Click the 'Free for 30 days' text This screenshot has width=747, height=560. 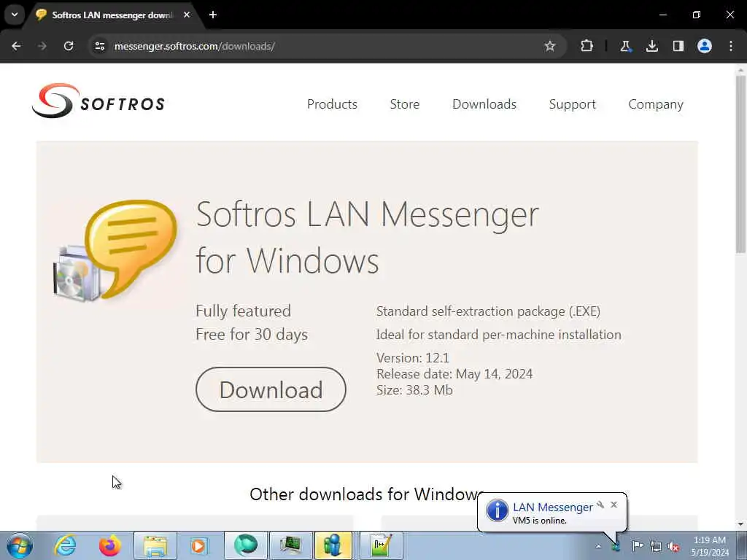(252, 334)
